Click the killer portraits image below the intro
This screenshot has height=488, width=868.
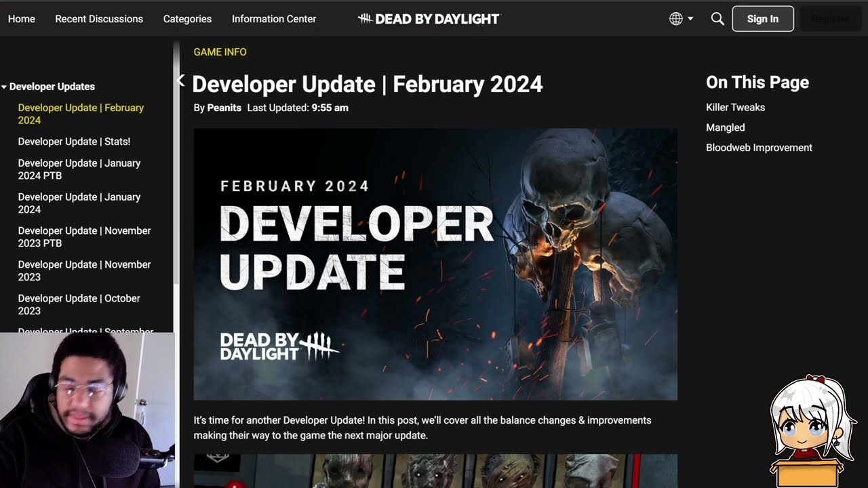[x=435, y=471]
